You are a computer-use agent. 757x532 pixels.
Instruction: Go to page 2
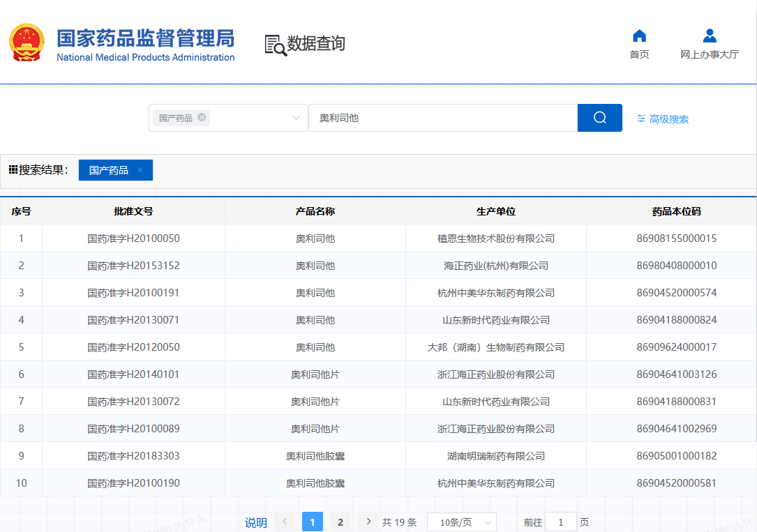(x=340, y=521)
